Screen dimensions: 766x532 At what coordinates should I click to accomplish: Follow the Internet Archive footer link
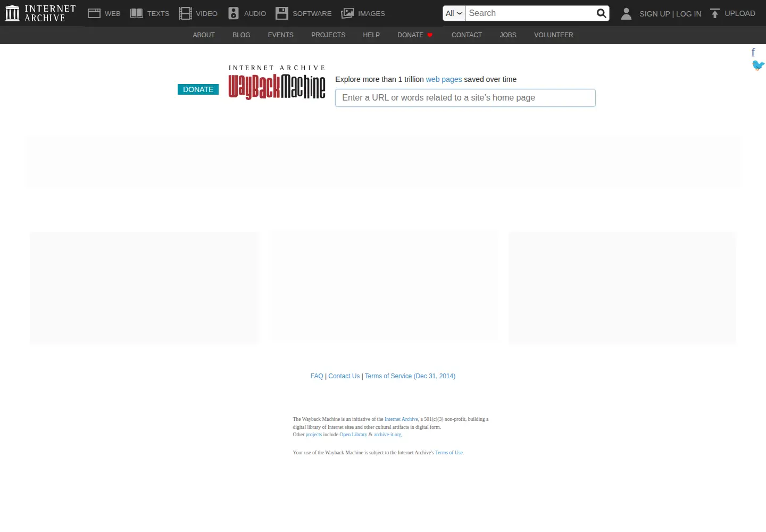tap(401, 419)
